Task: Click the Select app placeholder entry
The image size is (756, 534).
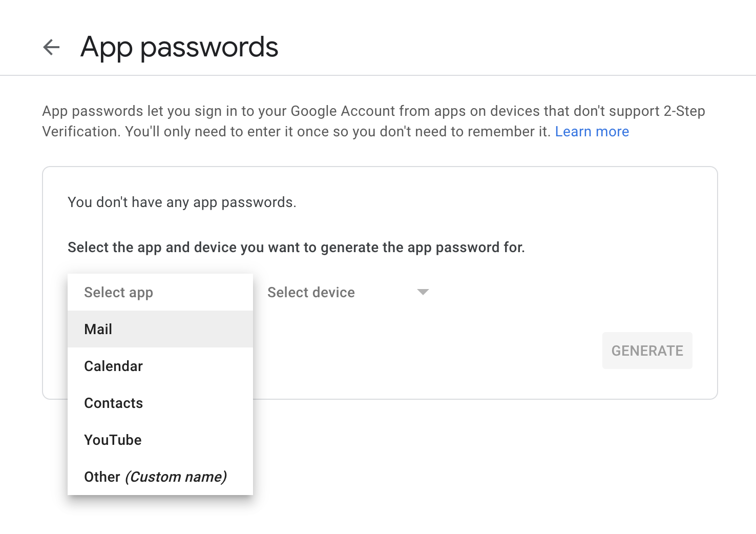Action: 160,292
